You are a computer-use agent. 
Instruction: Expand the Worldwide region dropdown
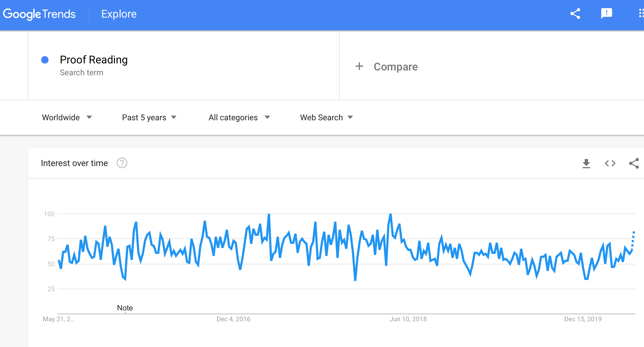coord(67,117)
